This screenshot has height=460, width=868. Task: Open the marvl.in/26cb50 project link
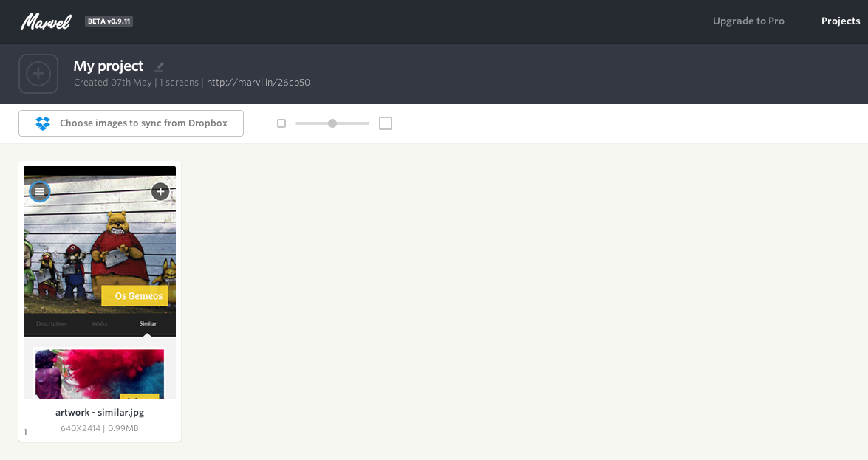(x=259, y=83)
